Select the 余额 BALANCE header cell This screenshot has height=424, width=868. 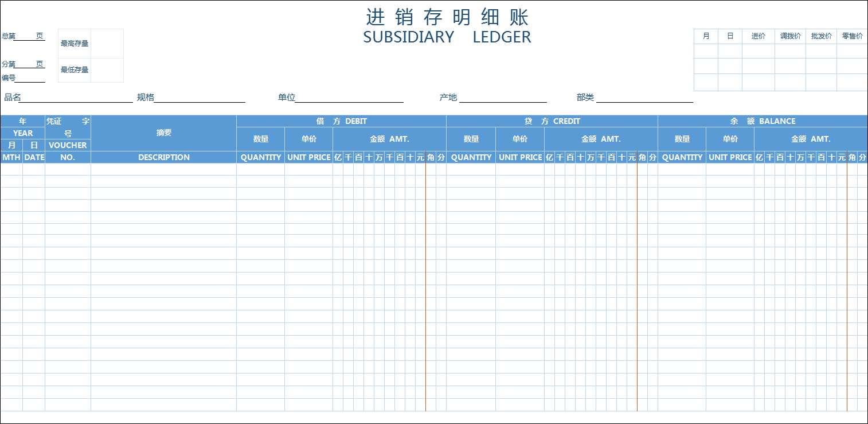(x=763, y=120)
